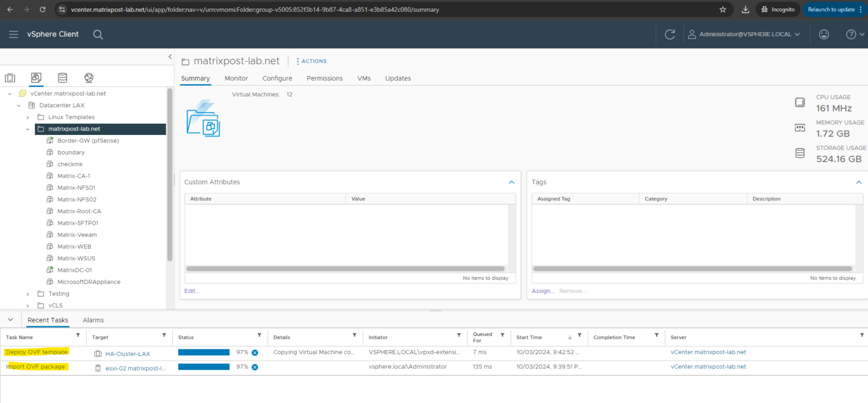Select the VMs and Templates inventory icon

[x=36, y=77]
